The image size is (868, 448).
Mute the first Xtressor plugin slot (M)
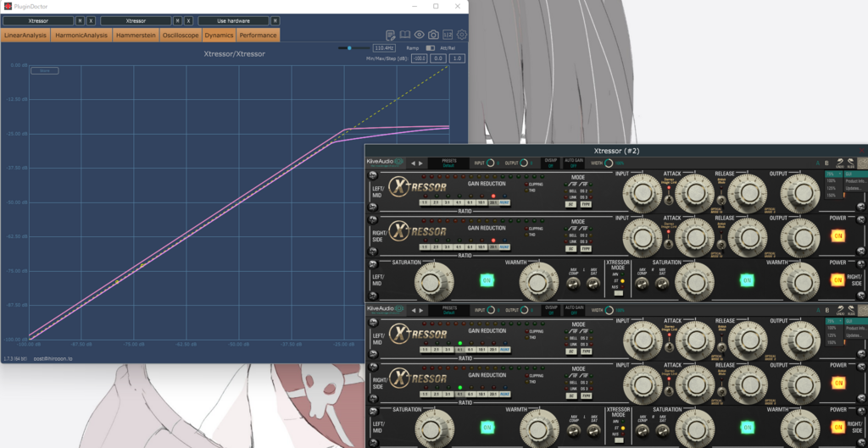[x=81, y=21]
